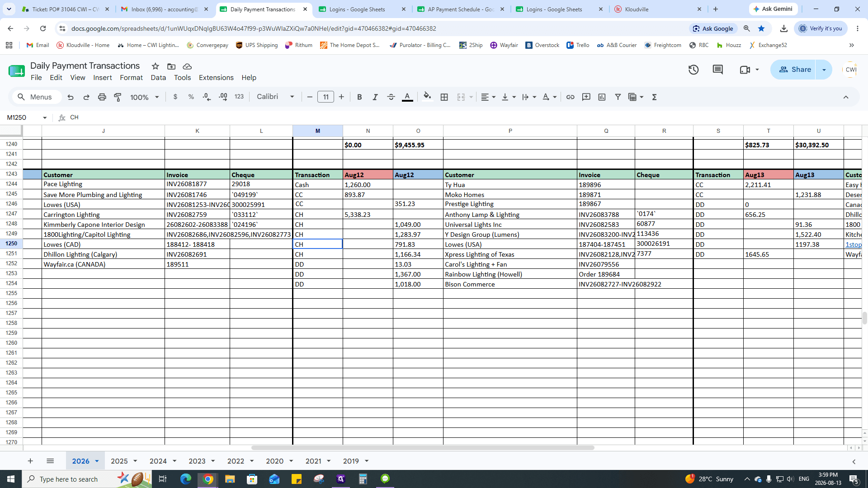Collapse the toolbar with the chevron
The height and width of the screenshot is (488, 868).
click(846, 97)
